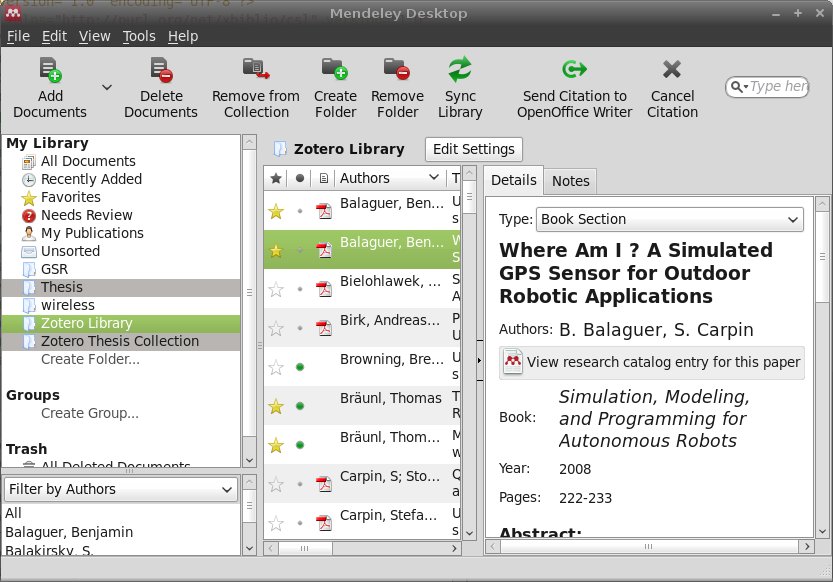Screen dimensions: 833x582
Task: Click the sidebar scroll-down arrow
Action: (249, 460)
